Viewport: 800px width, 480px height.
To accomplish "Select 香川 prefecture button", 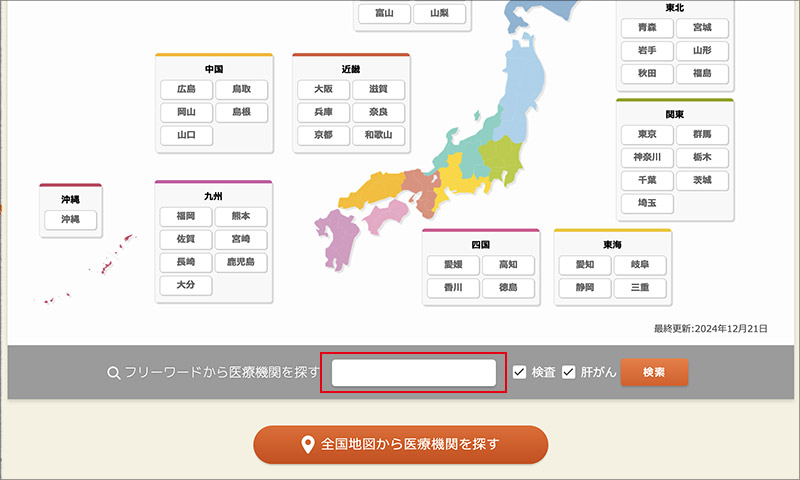I will coord(453,288).
